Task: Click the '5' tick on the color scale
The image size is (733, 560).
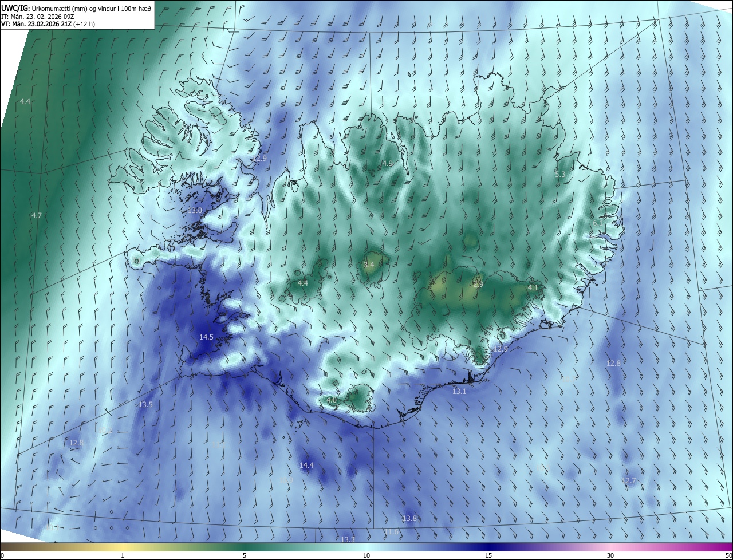Action: 245,555
